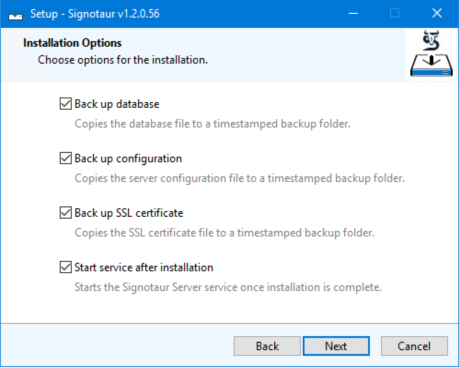Close the Setup window
459x368 pixels.
(x=437, y=14)
